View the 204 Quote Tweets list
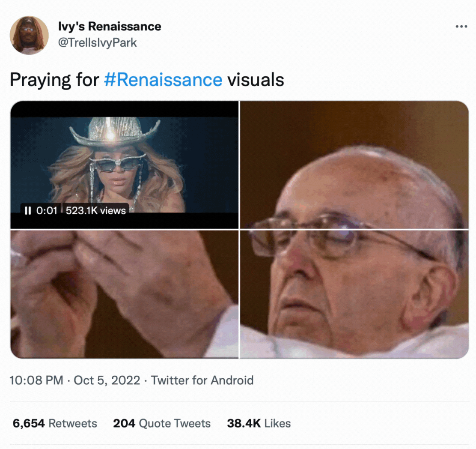The image size is (476, 449). click(162, 423)
